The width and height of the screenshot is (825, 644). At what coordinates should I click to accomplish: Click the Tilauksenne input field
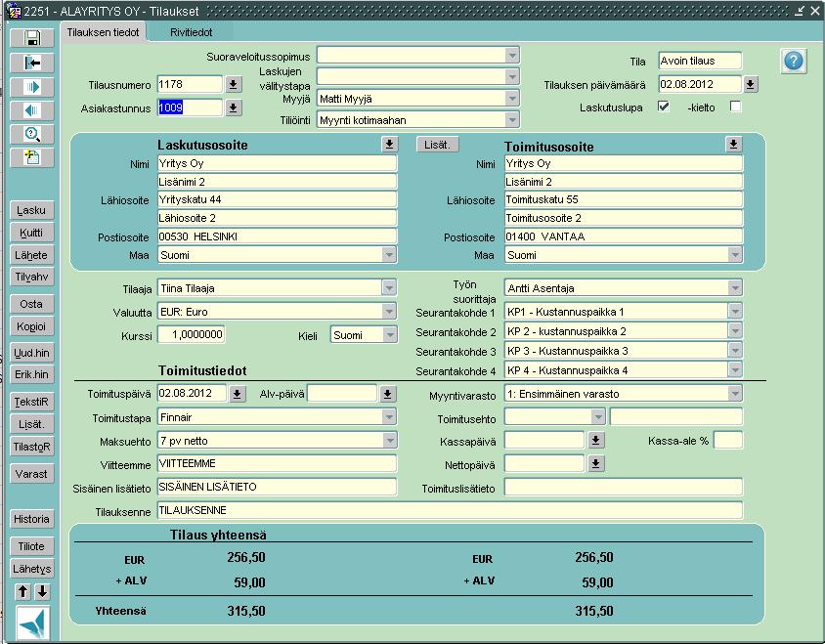450,510
